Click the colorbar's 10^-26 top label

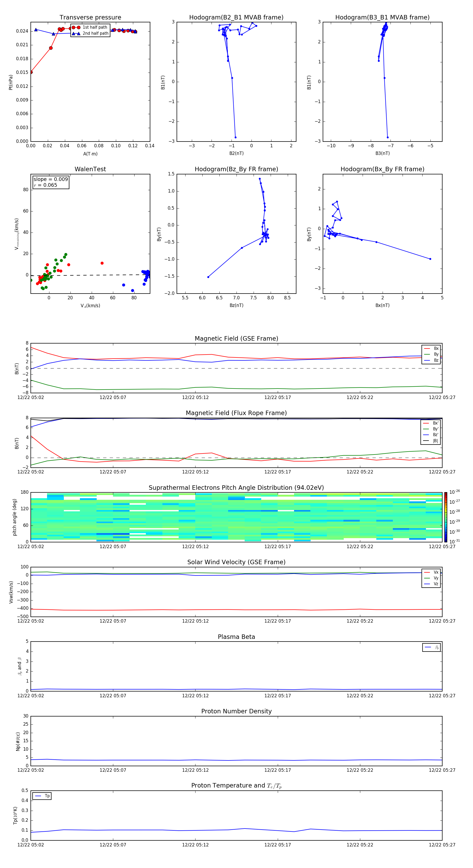coord(454,492)
